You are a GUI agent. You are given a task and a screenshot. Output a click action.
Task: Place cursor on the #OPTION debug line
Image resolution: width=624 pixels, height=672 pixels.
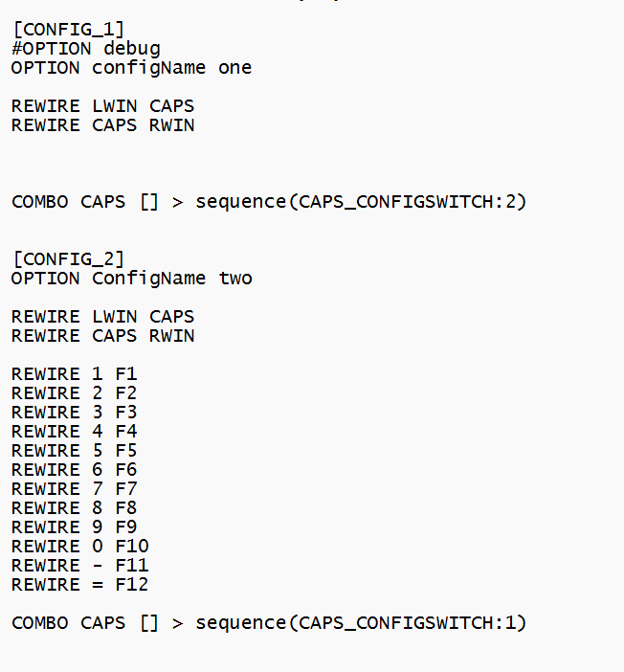click(x=85, y=48)
